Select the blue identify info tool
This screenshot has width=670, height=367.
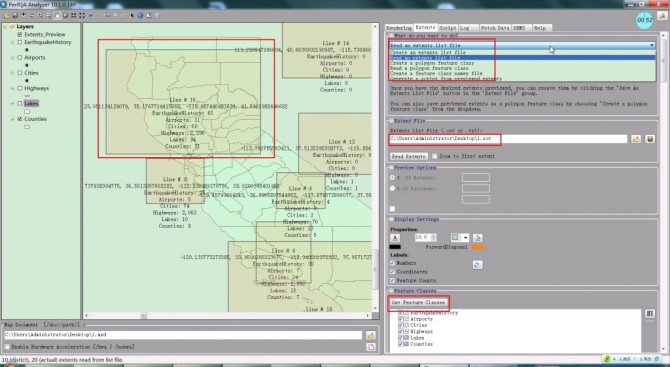[x=140, y=15]
